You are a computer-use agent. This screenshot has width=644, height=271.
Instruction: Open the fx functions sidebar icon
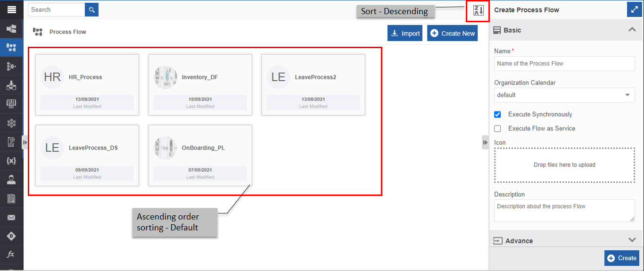(11, 254)
